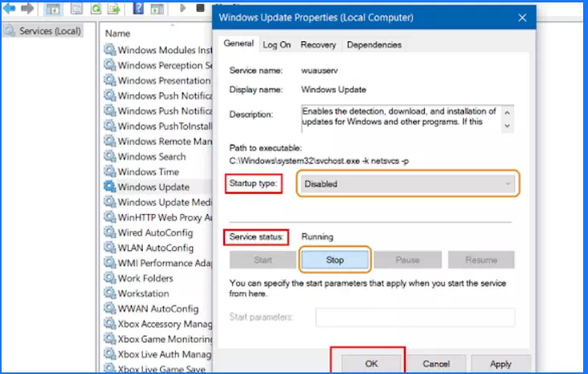588x374 pixels.
Task: Click gear icon beside Windows Search
Action: coord(109,156)
